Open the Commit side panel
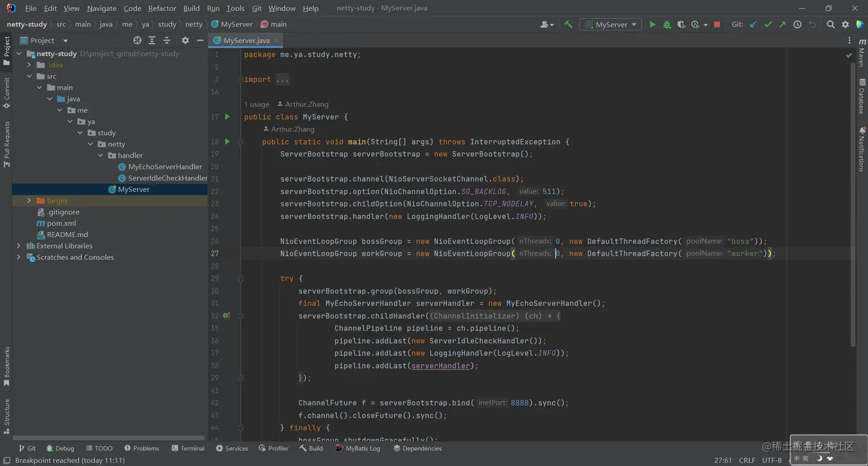The height and width of the screenshot is (466, 868). [6, 93]
